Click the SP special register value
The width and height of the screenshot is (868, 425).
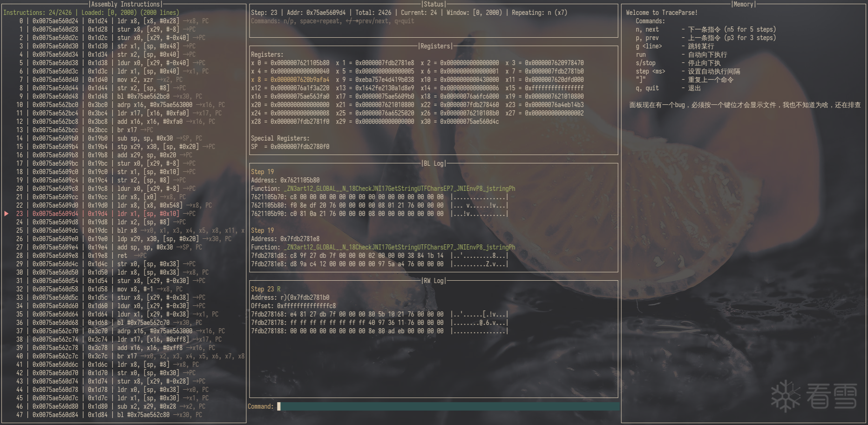coord(299,147)
